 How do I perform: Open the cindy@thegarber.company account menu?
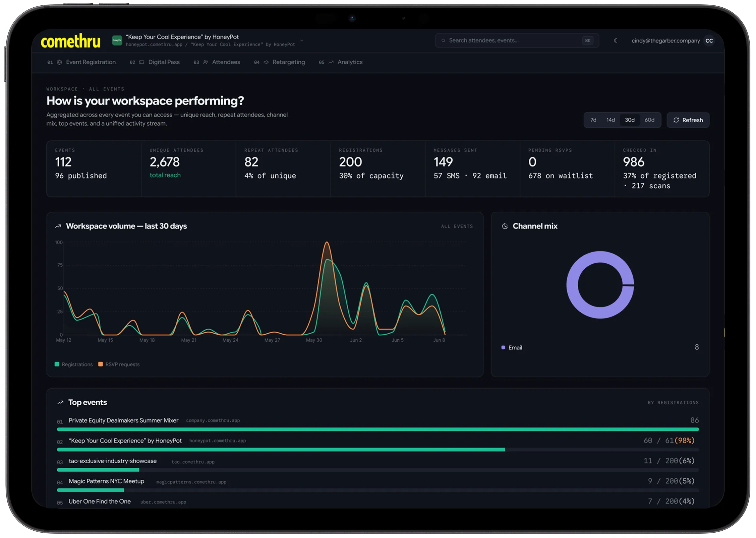point(665,41)
